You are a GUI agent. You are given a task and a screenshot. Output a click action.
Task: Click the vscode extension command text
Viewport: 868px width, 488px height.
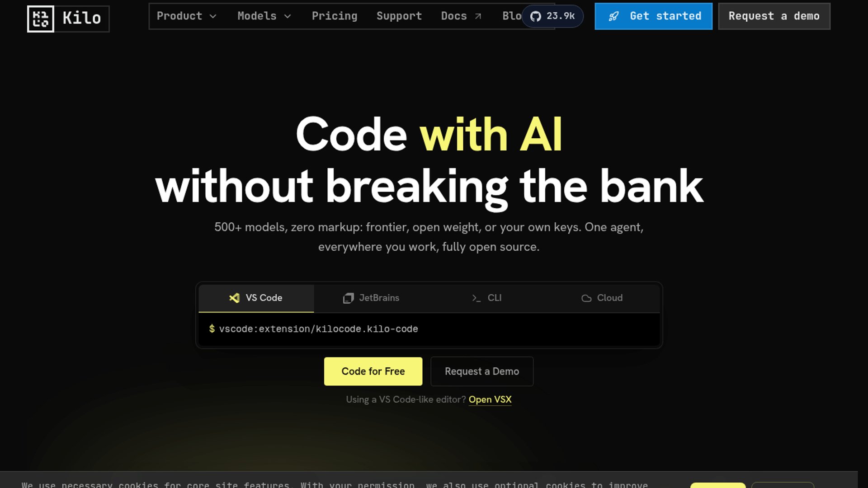(318, 329)
